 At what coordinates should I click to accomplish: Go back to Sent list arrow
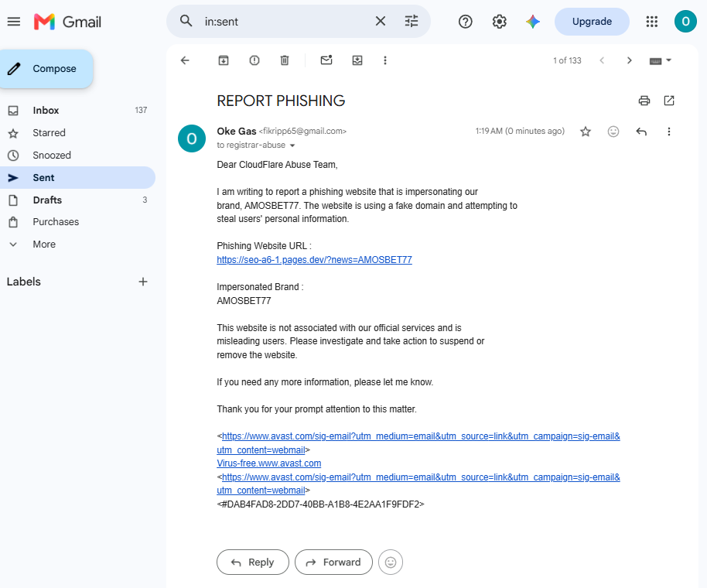tap(185, 60)
